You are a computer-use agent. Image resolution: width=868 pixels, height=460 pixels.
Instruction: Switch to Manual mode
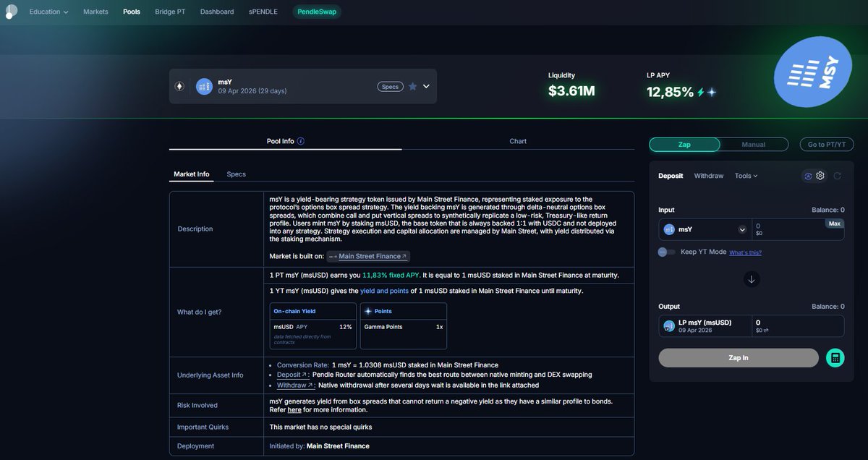tap(754, 145)
